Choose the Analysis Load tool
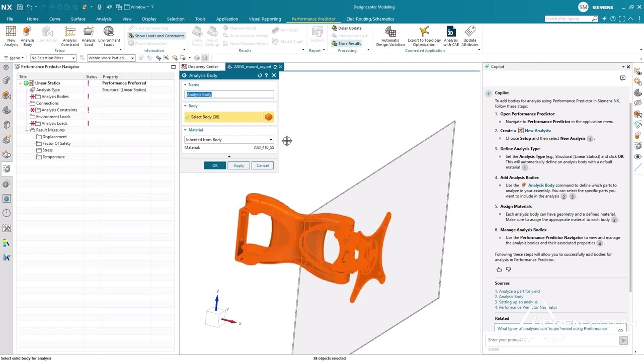Image resolution: width=644 pixels, height=362 pixels. click(89, 36)
